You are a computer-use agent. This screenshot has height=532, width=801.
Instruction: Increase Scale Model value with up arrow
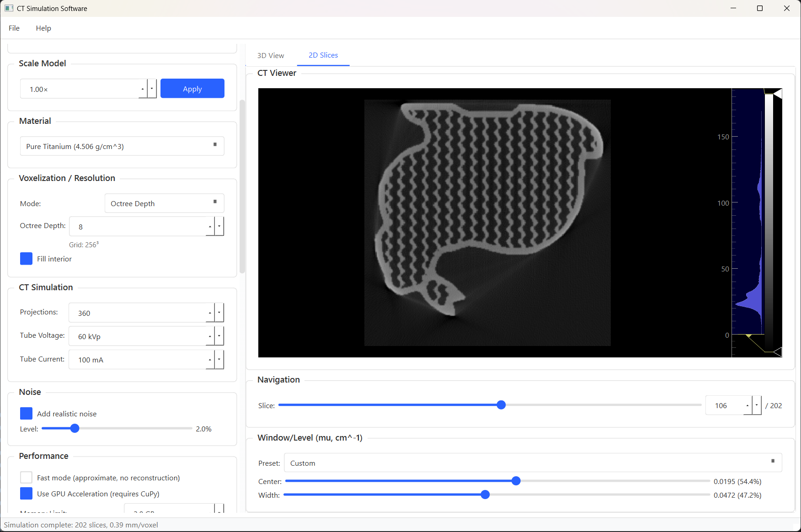(x=143, y=89)
